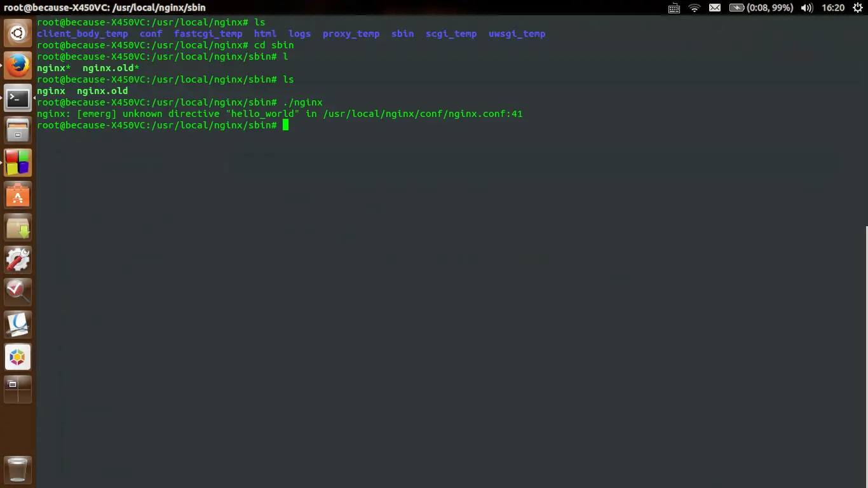Click the directory name client_body_temp
The height and width of the screenshot is (488, 868).
[83, 34]
